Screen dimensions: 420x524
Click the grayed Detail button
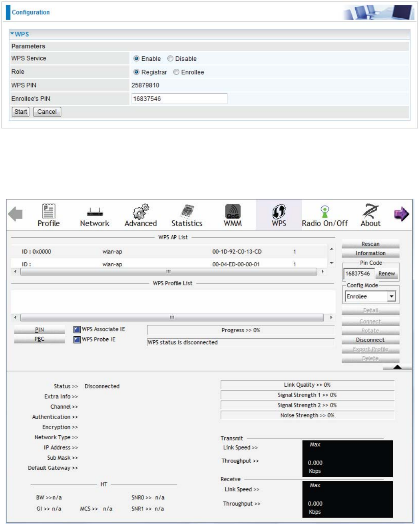click(370, 310)
